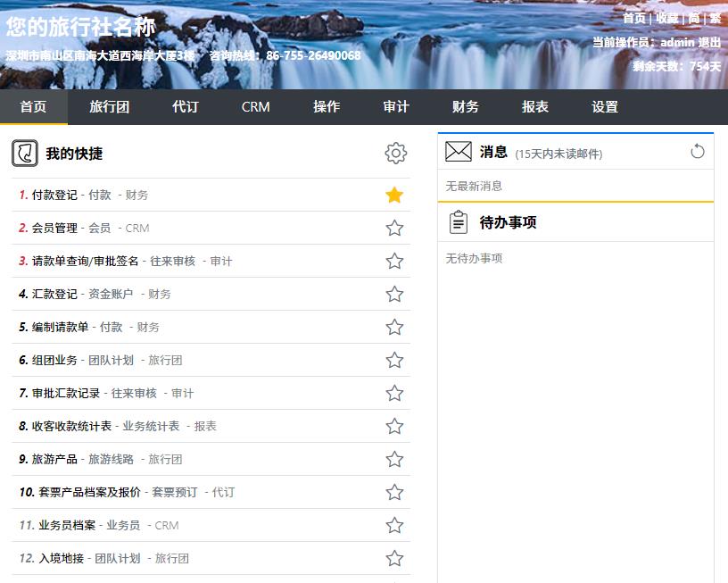Star the 业务员档案 shortcut
Screen dimensions: 728x583
[394, 525]
